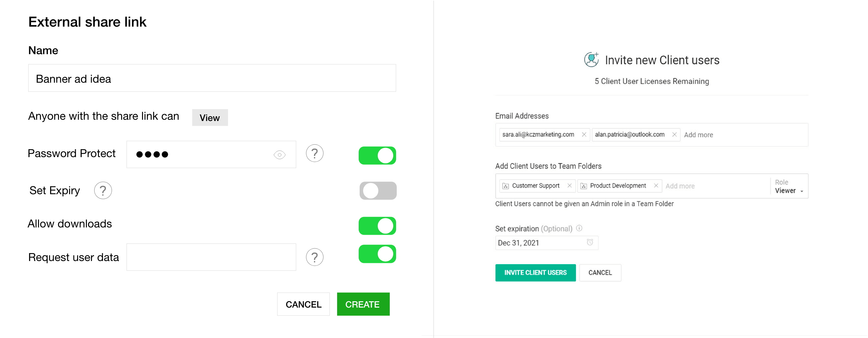Open the View permission dropdown

pos(210,118)
